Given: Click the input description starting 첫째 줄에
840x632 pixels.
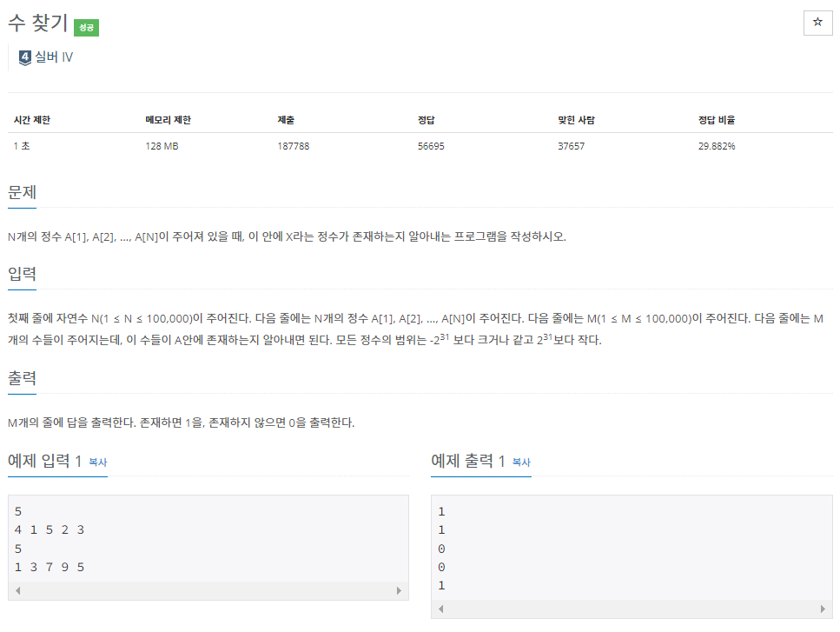Looking at the screenshot, I should pyautogui.click(x=416, y=329).
